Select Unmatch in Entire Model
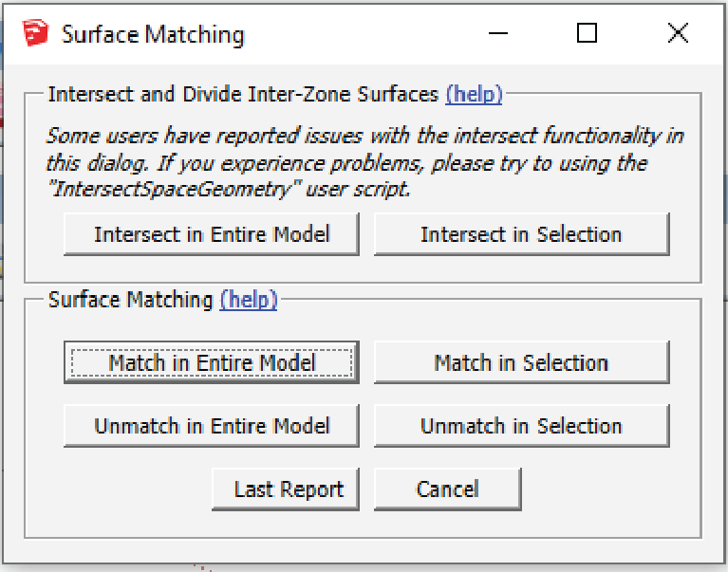 tap(211, 426)
